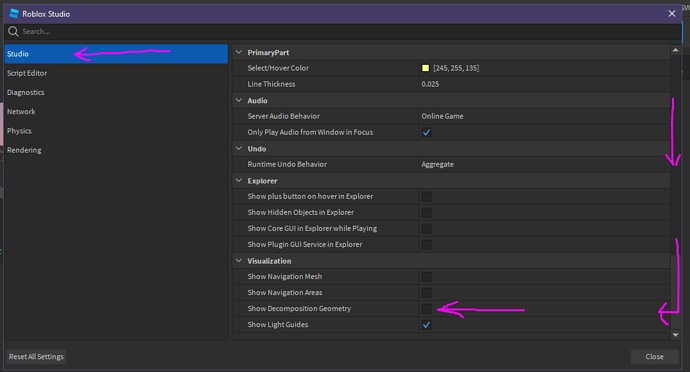Click the Line Thickness label
The image size is (690, 372).
point(271,84)
